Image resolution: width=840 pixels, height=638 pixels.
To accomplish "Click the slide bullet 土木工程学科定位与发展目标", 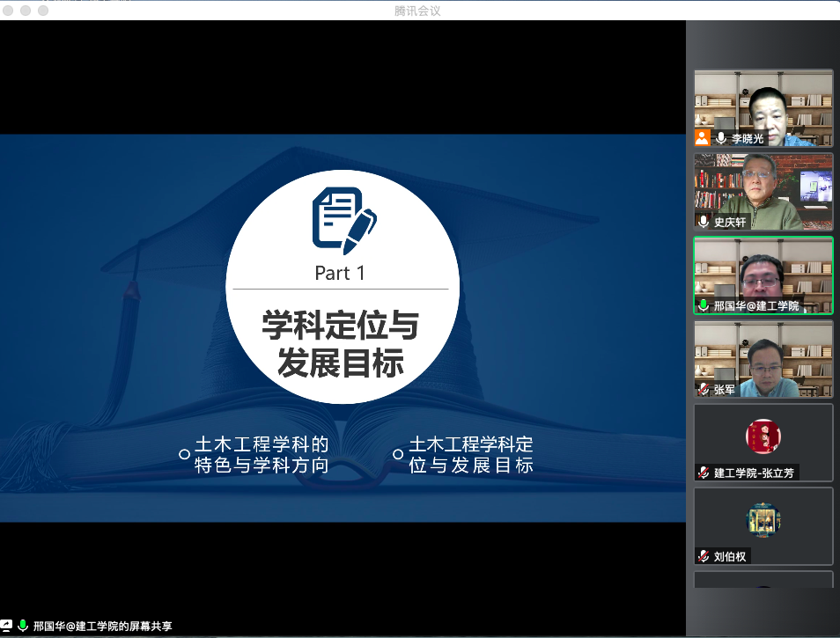I will pos(470,455).
